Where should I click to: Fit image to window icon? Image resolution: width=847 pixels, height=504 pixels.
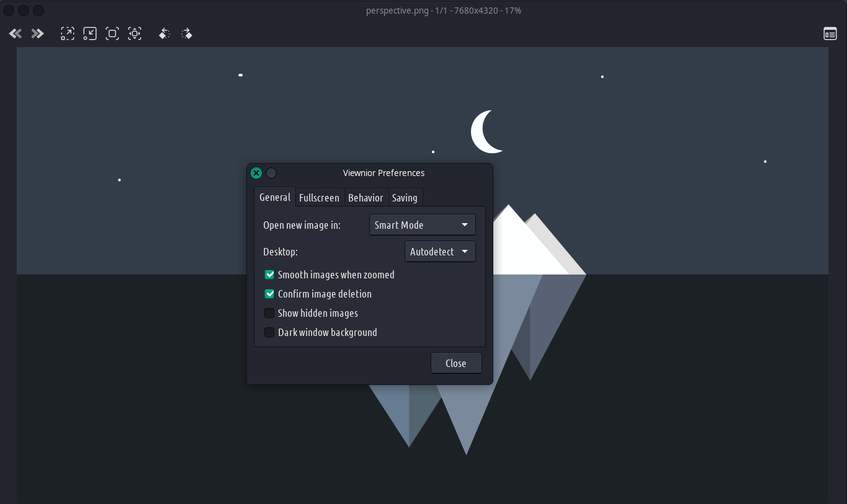pyautogui.click(x=135, y=33)
